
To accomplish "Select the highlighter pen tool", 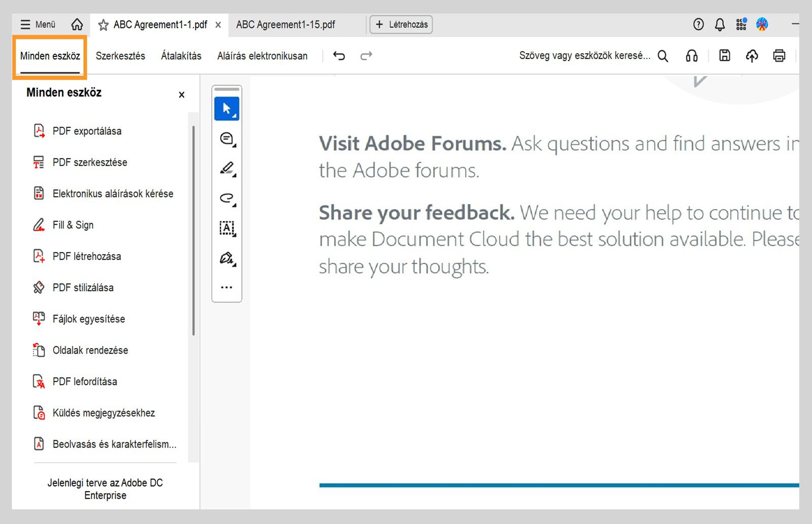I will tap(226, 168).
